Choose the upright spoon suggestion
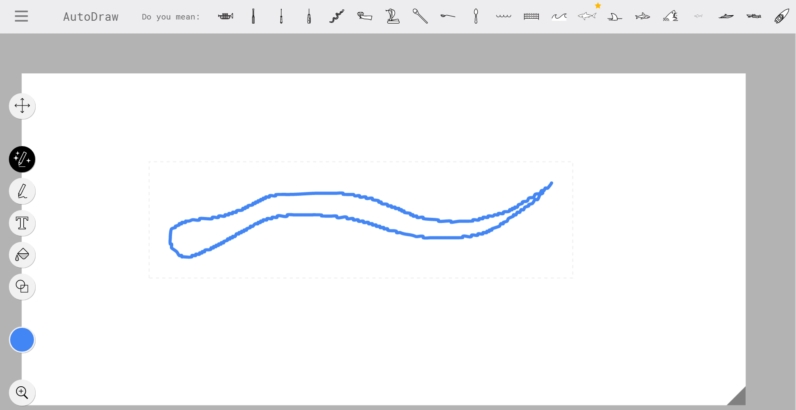The height and width of the screenshot is (410, 796). click(476, 16)
